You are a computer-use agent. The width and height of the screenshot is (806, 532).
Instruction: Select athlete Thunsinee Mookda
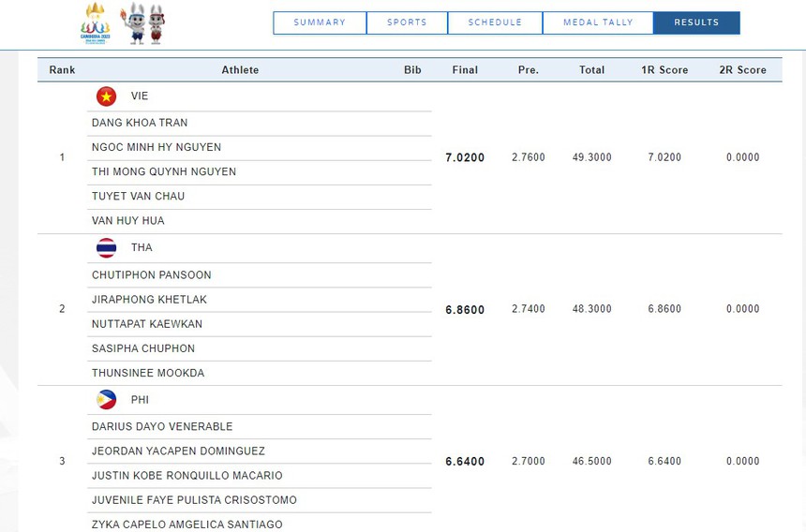tap(147, 373)
